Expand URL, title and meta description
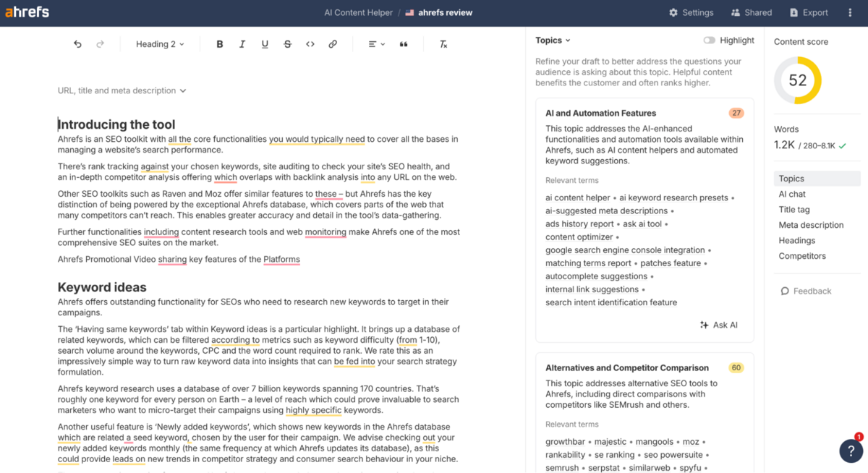This screenshot has height=473, width=868. [x=122, y=90]
